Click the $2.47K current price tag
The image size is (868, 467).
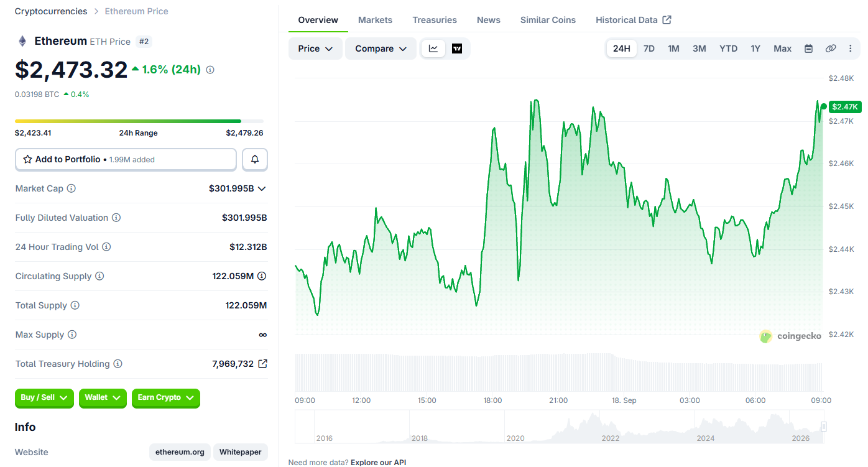(845, 107)
